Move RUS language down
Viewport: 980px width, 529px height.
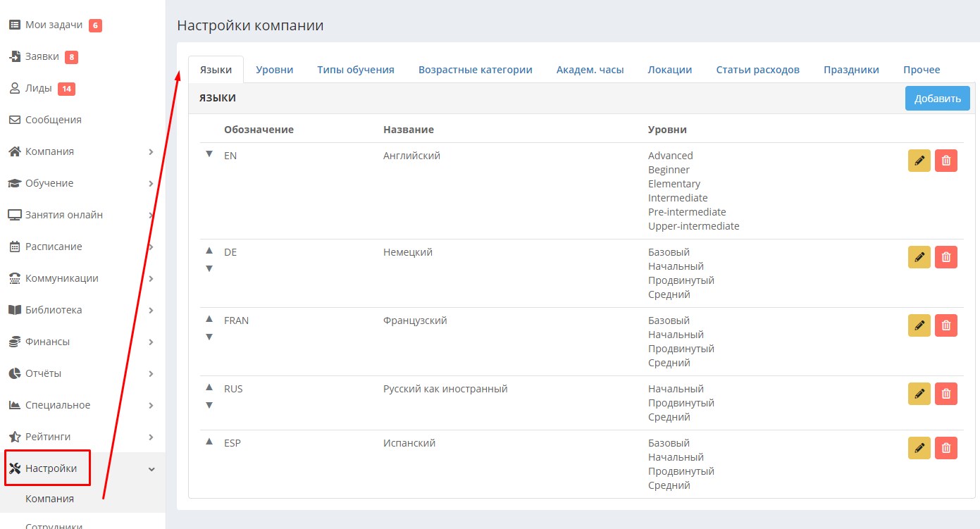(209, 405)
